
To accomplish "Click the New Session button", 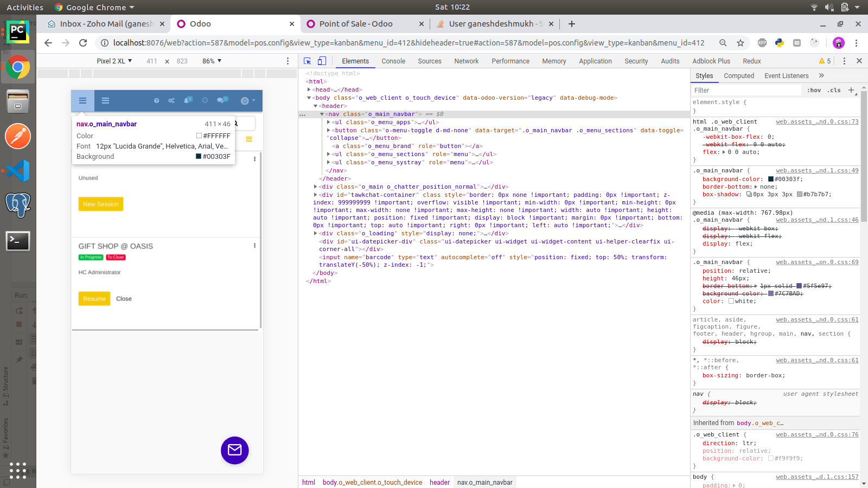I will tap(100, 204).
